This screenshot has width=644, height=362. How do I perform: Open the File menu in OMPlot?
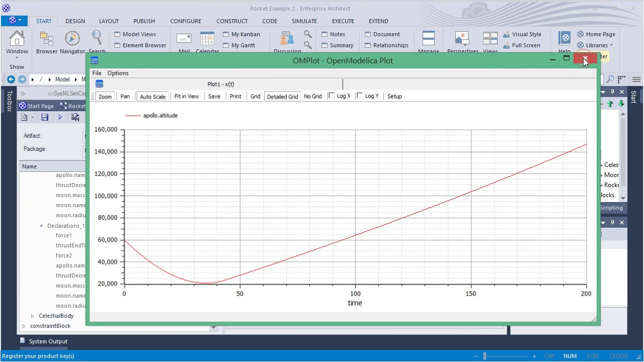[x=97, y=73]
